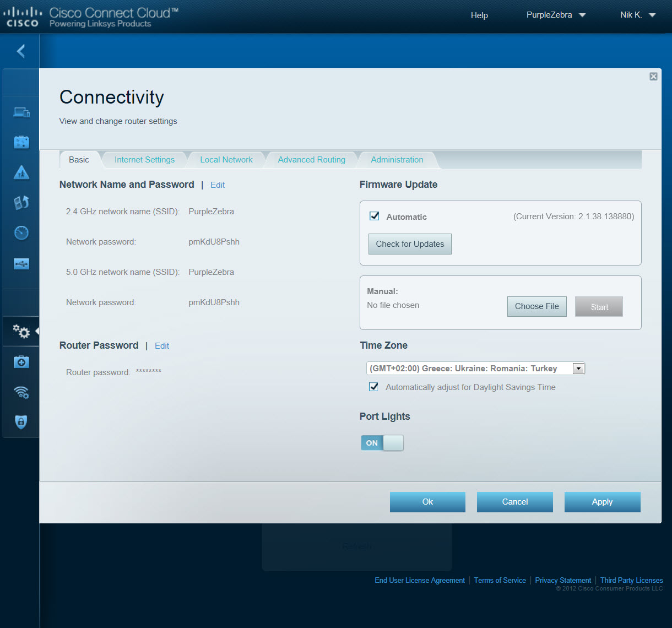Click the Firmware Update heading
The width and height of the screenshot is (672, 628).
(x=398, y=185)
